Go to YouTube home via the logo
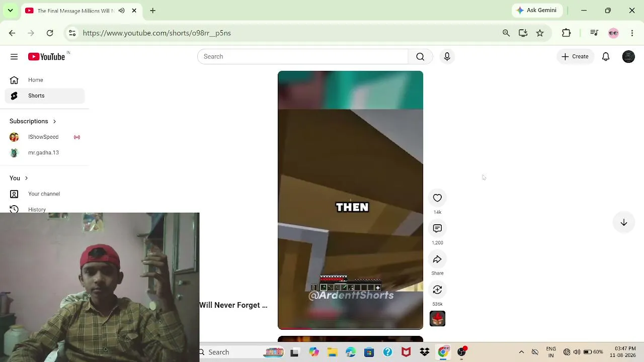Image resolution: width=644 pixels, height=362 pixels. tap(46, 57)
